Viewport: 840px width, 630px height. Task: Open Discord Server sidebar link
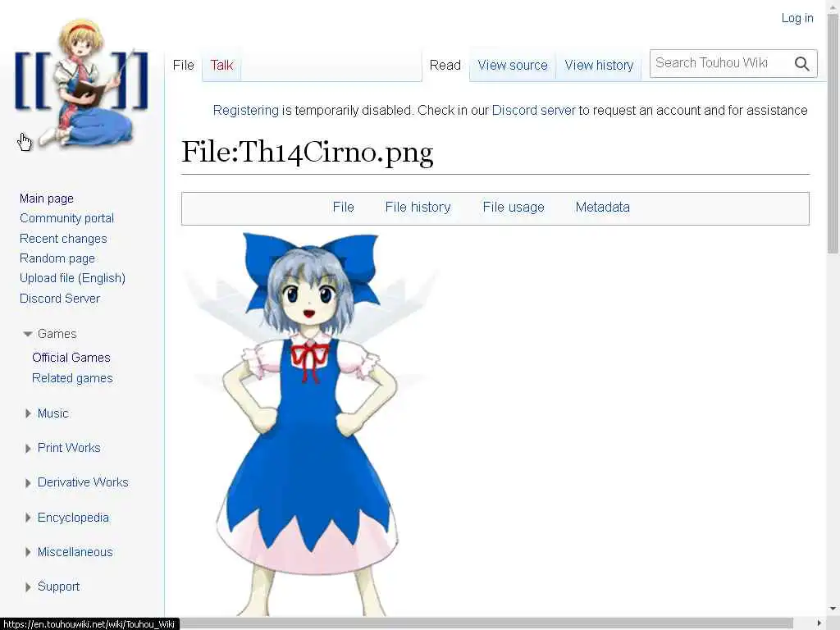[x=59, y=299]
